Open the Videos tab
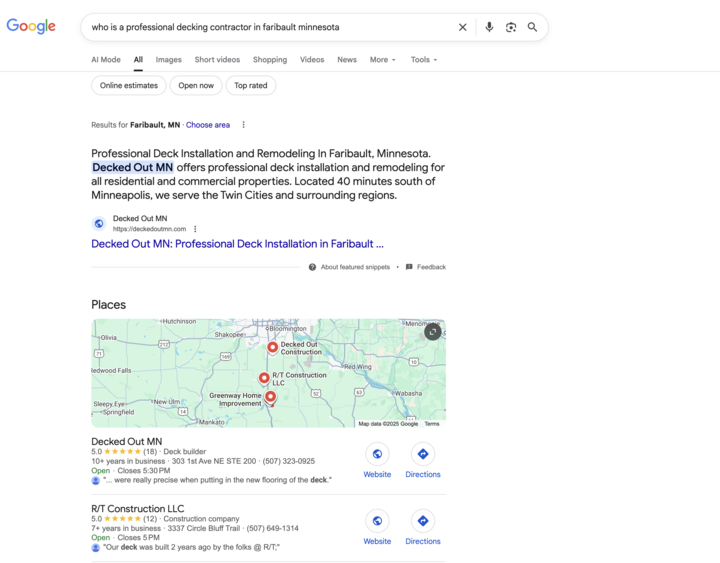Image resolution: width=720 pixels, height=563 pixels. 312,60
